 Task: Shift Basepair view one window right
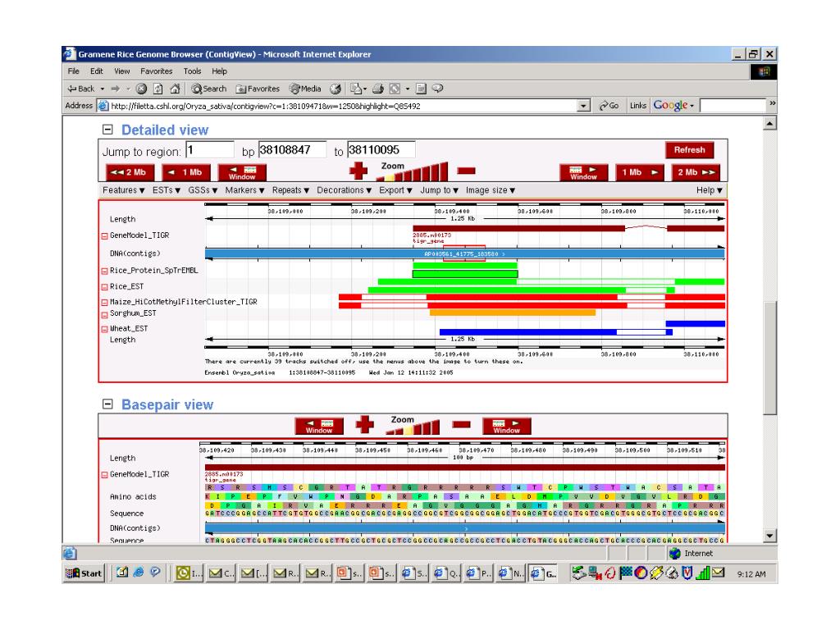point(507,427)
